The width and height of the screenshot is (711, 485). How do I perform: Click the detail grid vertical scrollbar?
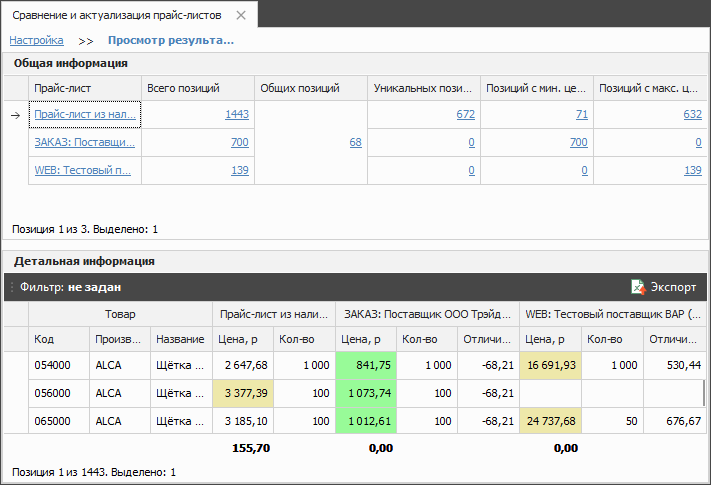click(x=704, y=393)
